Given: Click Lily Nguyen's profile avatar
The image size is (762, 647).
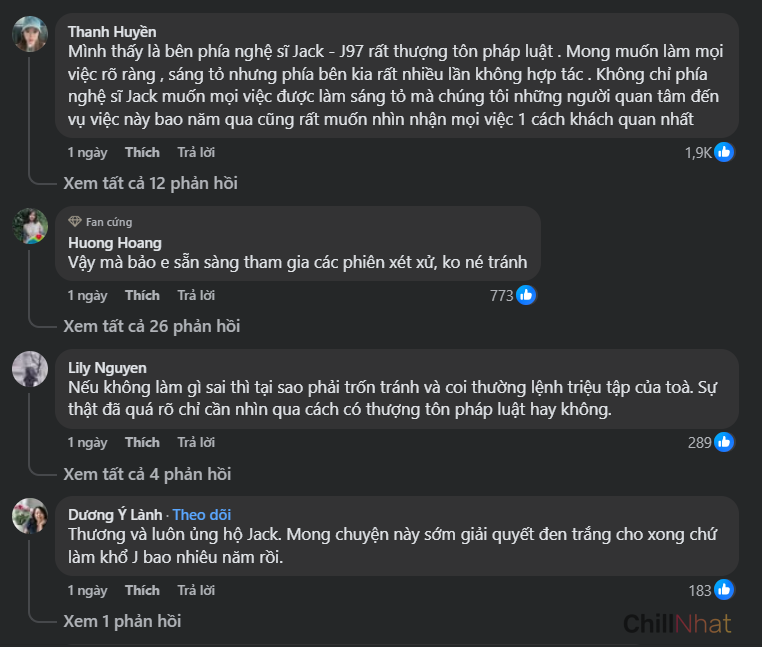Looking at the screenshot, I should (30, 369).
